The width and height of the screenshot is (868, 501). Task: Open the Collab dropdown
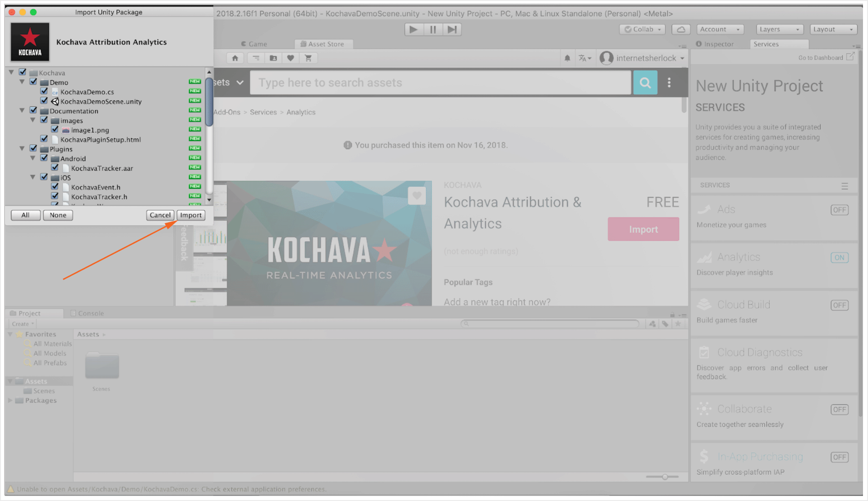coord(642,29)
